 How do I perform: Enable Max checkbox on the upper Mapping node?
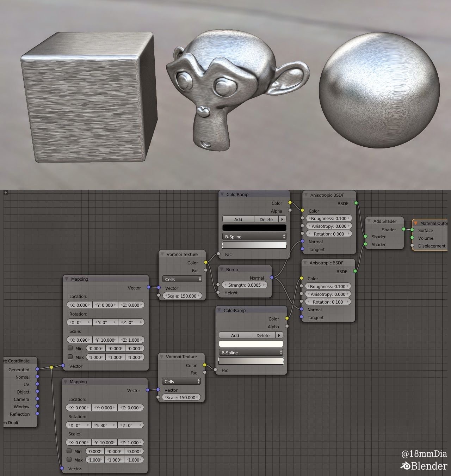tap(70, 357)
